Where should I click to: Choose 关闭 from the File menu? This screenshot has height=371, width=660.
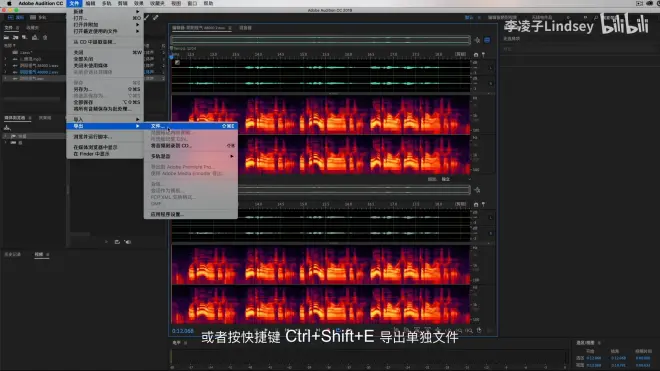click(x=105, y=53)
